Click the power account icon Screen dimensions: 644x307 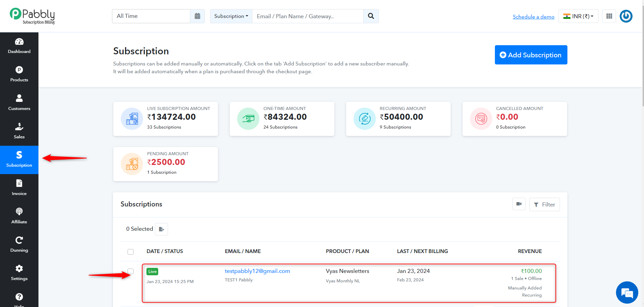626,16
